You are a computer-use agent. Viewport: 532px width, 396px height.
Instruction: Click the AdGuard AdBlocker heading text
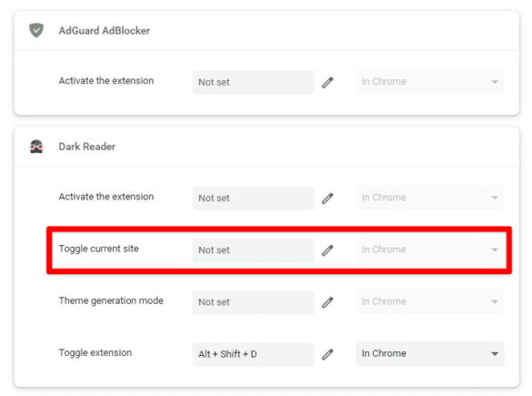click(x=105, y=31)
